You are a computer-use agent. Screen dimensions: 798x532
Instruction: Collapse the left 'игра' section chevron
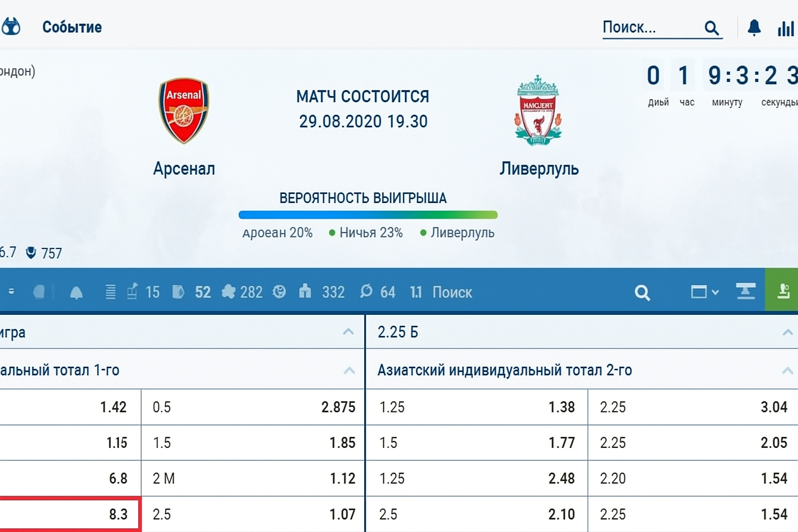pos(348,332)
